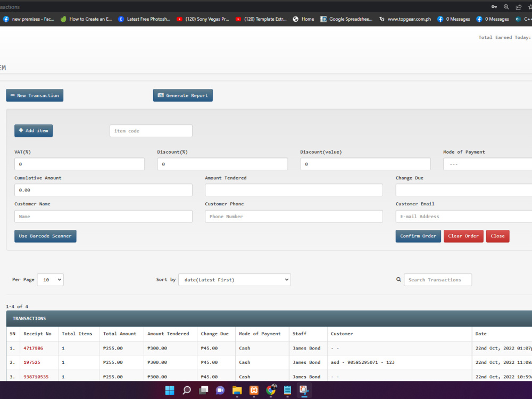This screenshot has width=532, height=399.
Task: Switch to Google Chrome on the taskbar
Action: coord(271,390)
